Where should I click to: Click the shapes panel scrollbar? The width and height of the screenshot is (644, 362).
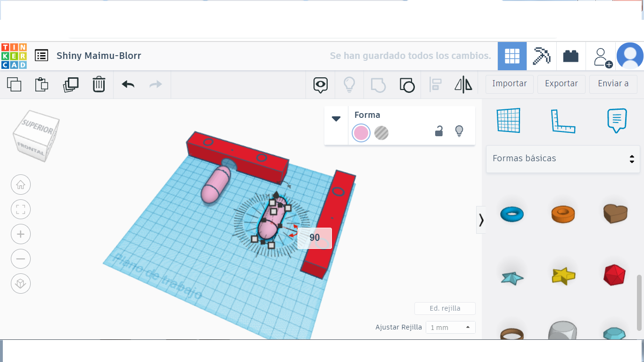(640, 302)
